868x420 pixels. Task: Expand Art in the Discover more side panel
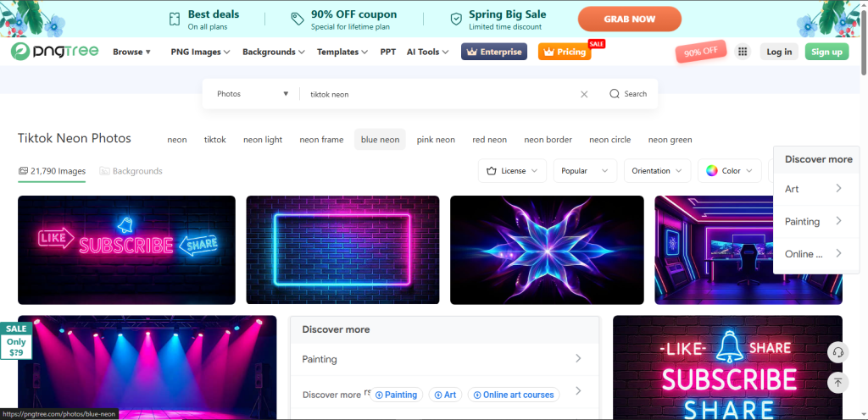(816, 189)
